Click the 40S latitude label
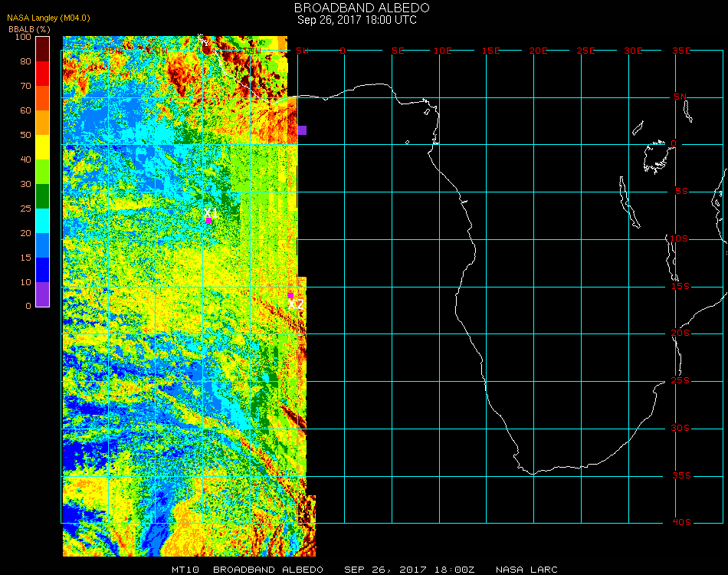The width and height of the screenshot is (728, 575). [x=681, y=523]
